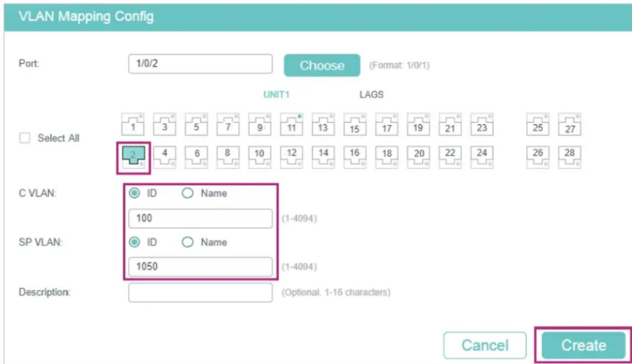Create the VLAN mapping entry
The height and width of the screenshot is (364, 632).
[584, 345]
